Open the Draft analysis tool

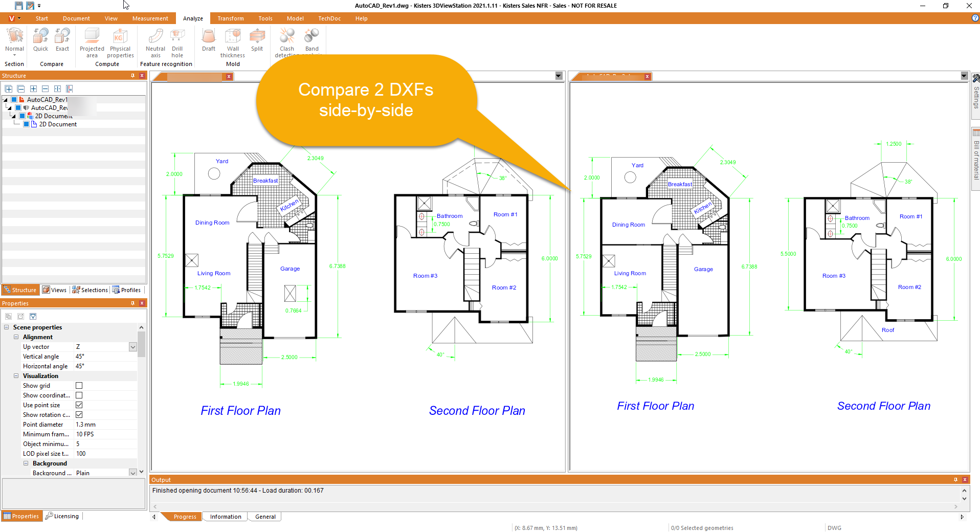[x=209, y=40]
